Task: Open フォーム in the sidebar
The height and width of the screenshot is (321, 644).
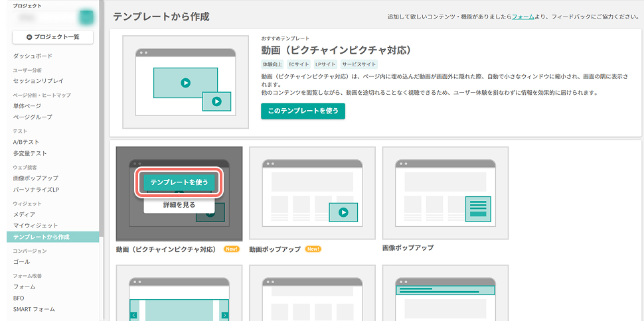Action: (x=24, y=287)
